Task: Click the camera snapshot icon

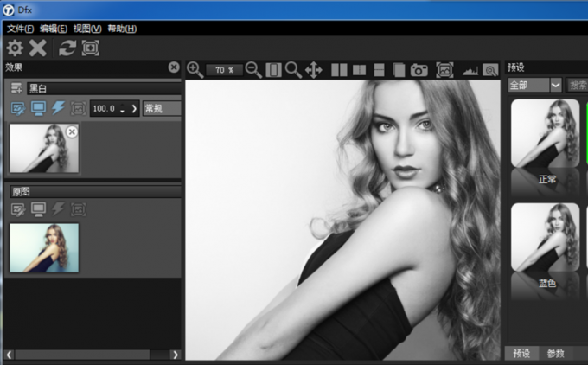Action: tap(419, 70)
